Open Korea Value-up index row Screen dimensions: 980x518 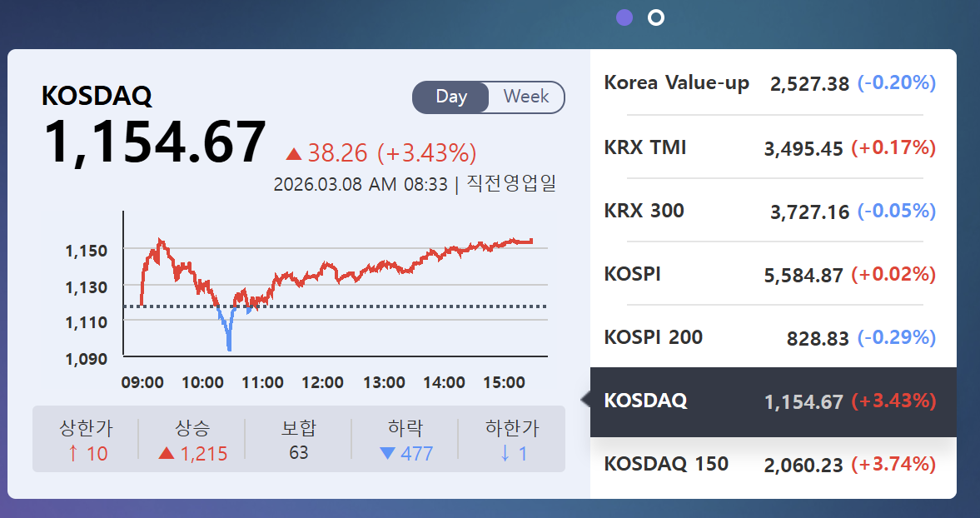[x=774, y=82]
